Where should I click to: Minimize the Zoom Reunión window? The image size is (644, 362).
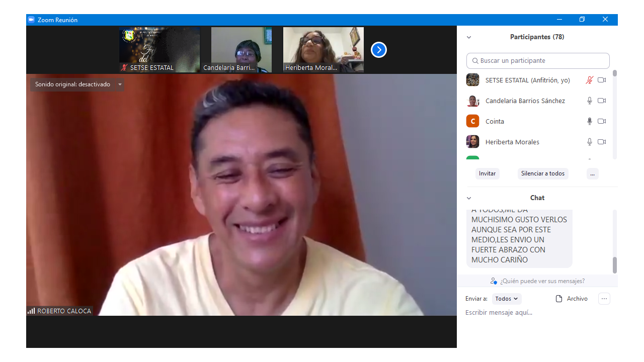(x=559, y=20)
